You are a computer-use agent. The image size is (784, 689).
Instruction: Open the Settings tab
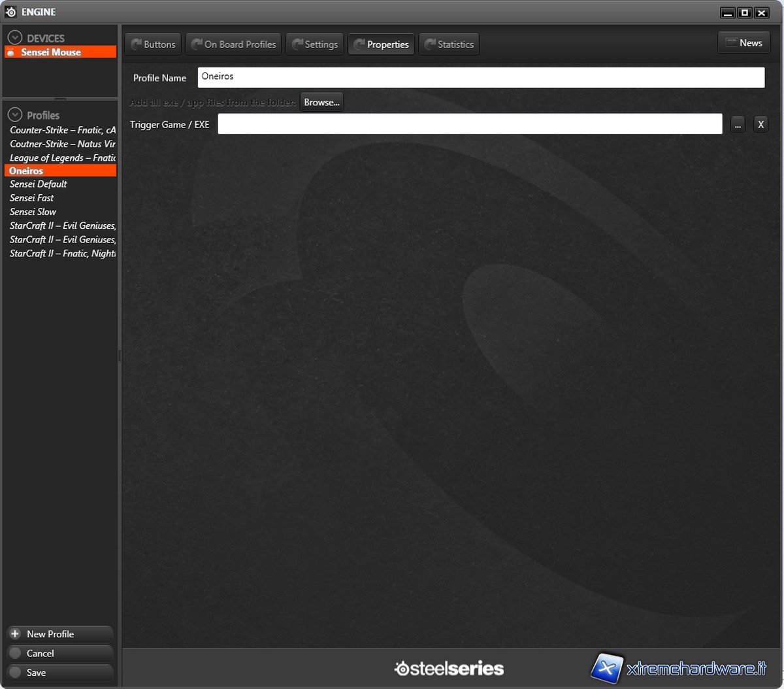point(315,44)
